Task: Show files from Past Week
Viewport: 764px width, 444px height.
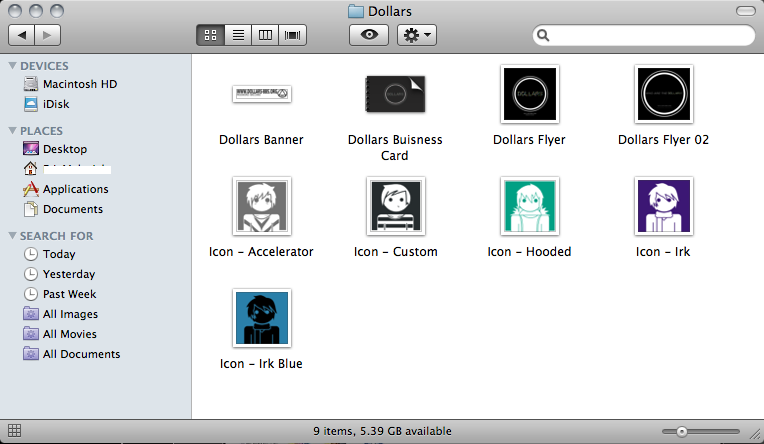Action: point(60,294)
